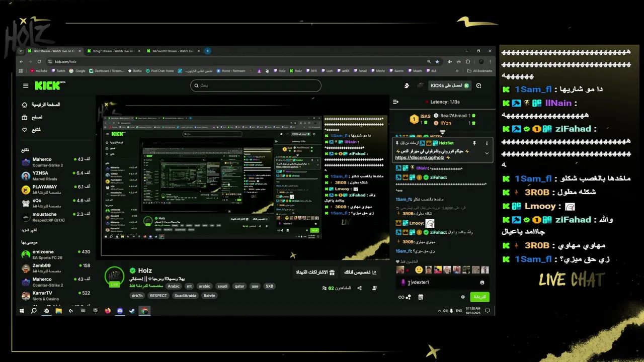The width and height of the screenshot is (644, 362).
Task: Open the emoji picker in chat input
Action: click(x=482, y=283)
